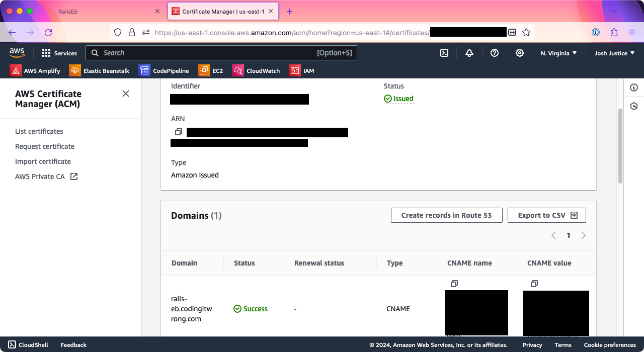Open the info panel icon on right
This screenshot has width=644, height=352.
click(x=634, y=87)
